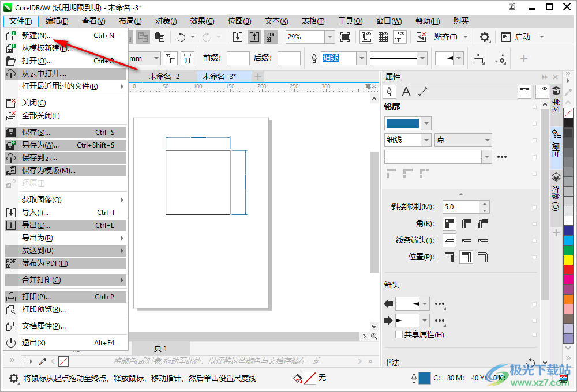Toggle the show guidelines icon

pos(400,37)
